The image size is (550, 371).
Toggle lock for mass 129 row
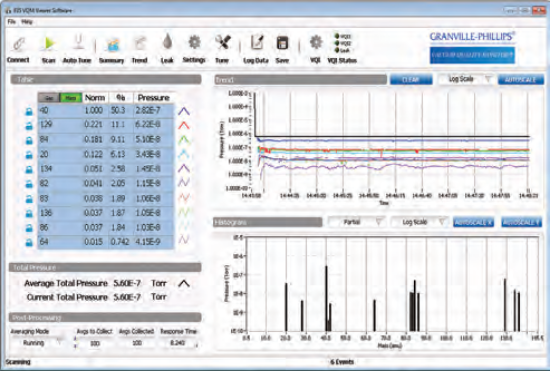click(29, 126)
